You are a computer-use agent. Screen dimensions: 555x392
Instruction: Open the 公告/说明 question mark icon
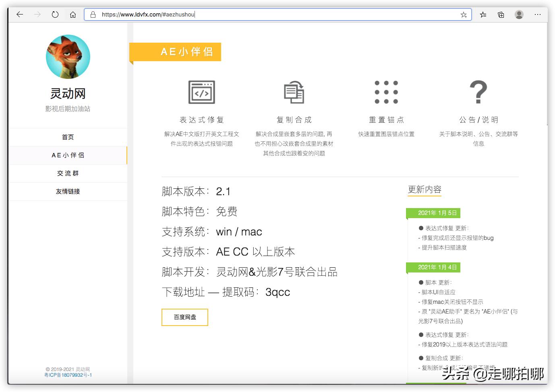pos(478,93)
